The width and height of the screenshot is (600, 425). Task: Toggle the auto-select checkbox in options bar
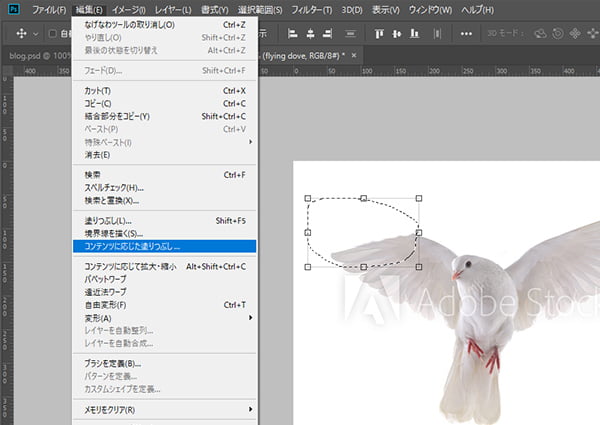54,32
